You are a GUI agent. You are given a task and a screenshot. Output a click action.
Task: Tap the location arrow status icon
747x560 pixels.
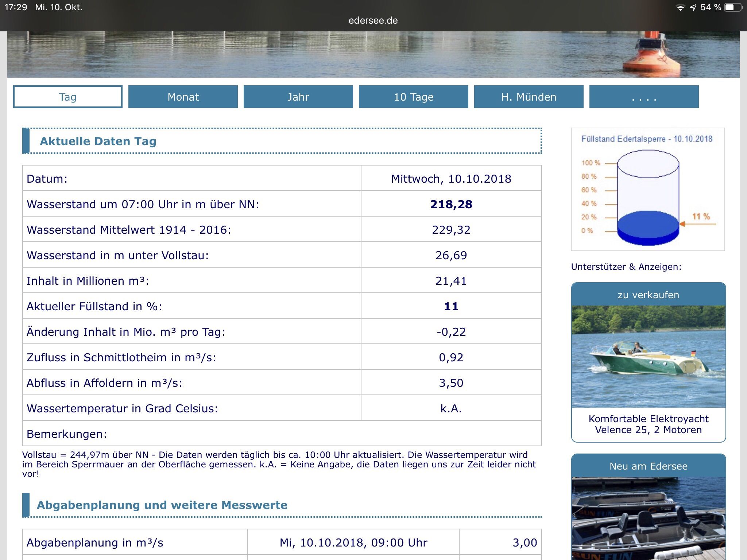pyautogui.click(x=693, y=8)
